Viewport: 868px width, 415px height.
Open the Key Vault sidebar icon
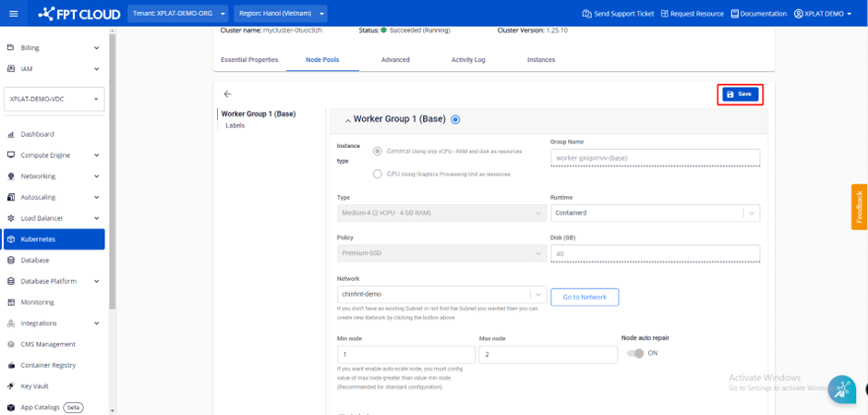click(x=11, y=386)
